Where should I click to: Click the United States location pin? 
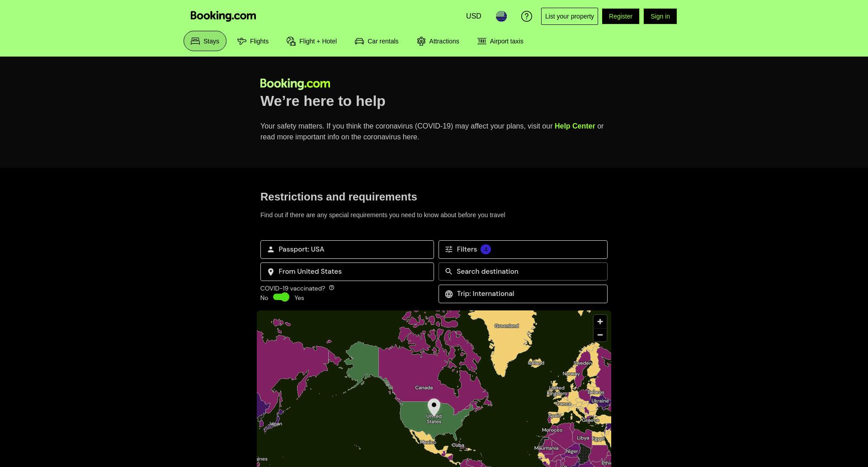coord(434,407)
